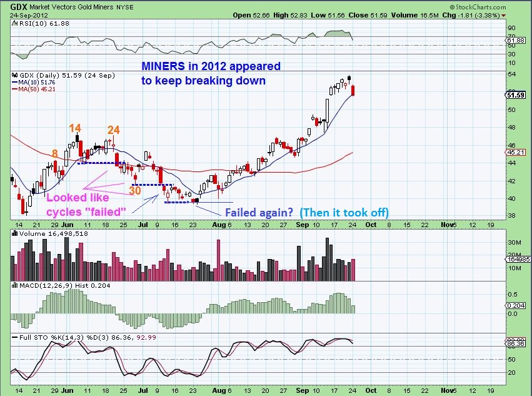Click the 'Looked like cycles failed' annotation

tap(86, 205)
